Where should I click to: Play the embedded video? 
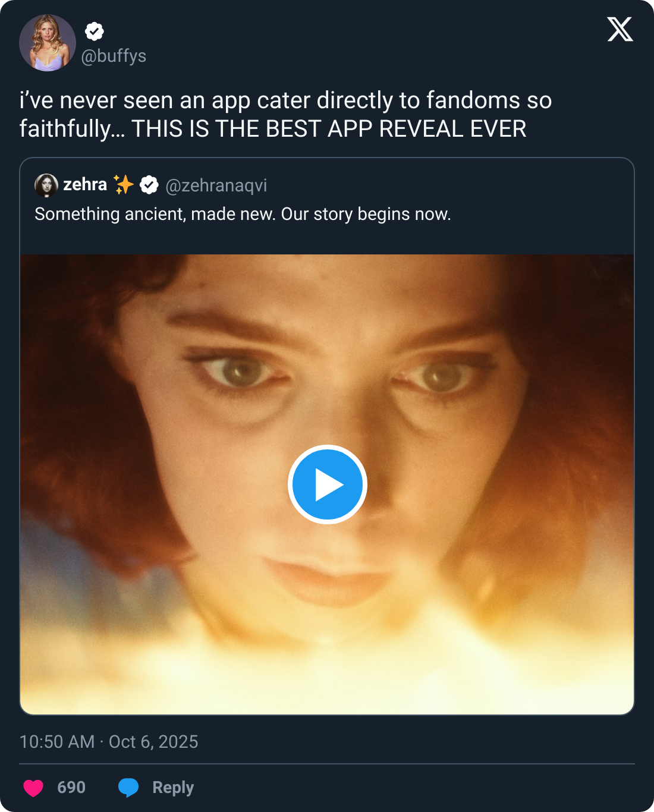coord(328,484)
